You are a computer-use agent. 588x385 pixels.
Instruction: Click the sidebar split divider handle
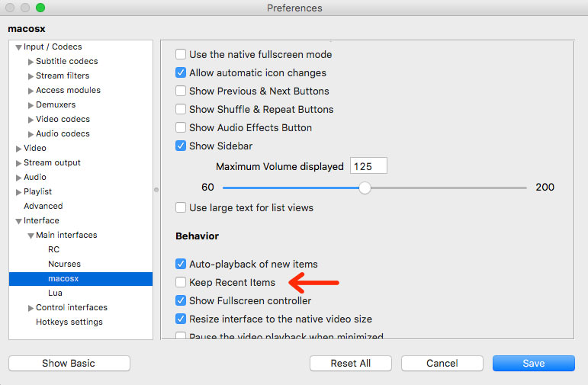pos(156,190)
